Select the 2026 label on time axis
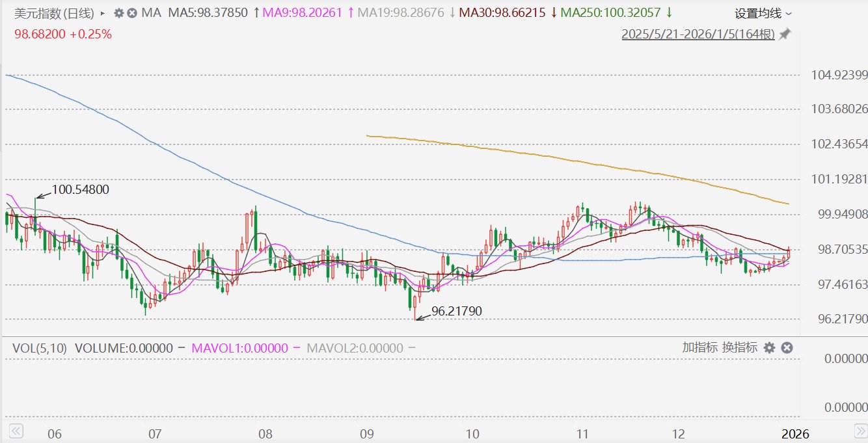Viewport: 868px width, 443px height. pyautogui.click(x=796, y=434)
